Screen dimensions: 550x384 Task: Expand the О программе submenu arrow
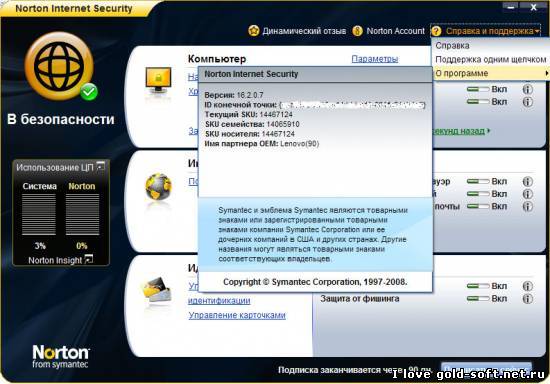pyautogui.click(x=546, y=73)
